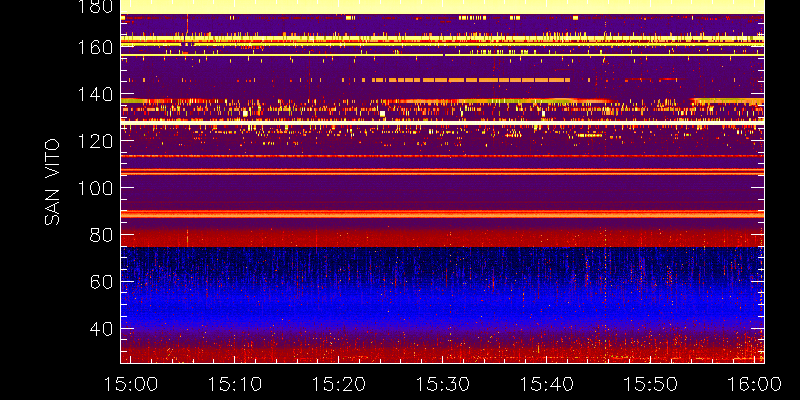Click the 15:50 time axis label
Viewport: 800px width, 400px height.
click(x=651, y=384)
